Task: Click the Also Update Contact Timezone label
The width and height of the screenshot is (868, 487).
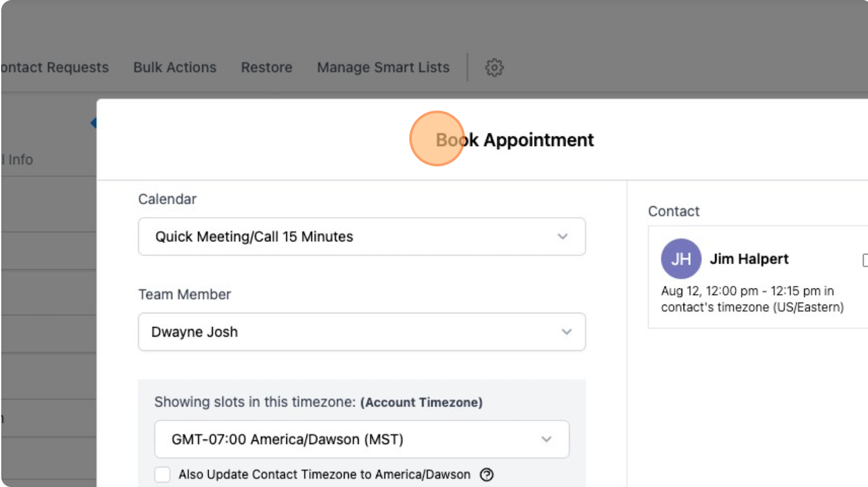Action: point(324,475)
